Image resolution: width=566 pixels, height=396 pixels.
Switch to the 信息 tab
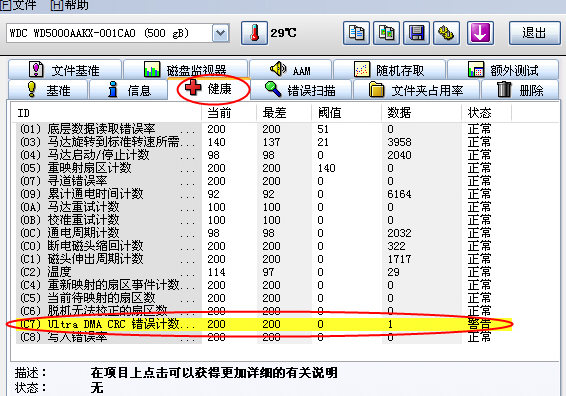pyautogui.click(x=128, y=90)
